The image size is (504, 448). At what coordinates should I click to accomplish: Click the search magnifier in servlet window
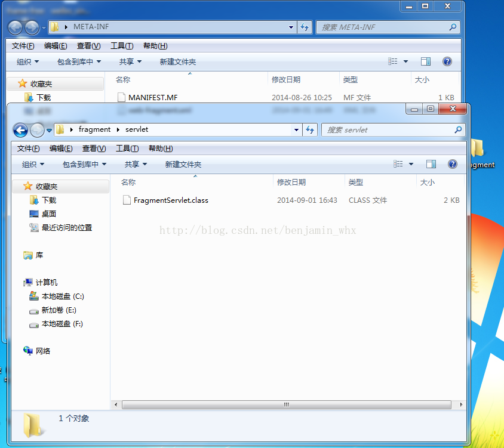(459, 129)
